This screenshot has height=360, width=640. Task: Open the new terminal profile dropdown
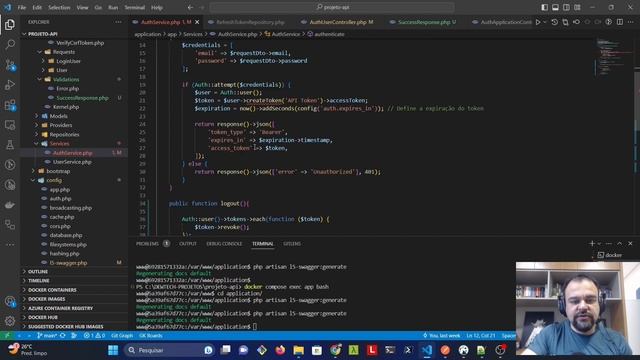(599, 243)
